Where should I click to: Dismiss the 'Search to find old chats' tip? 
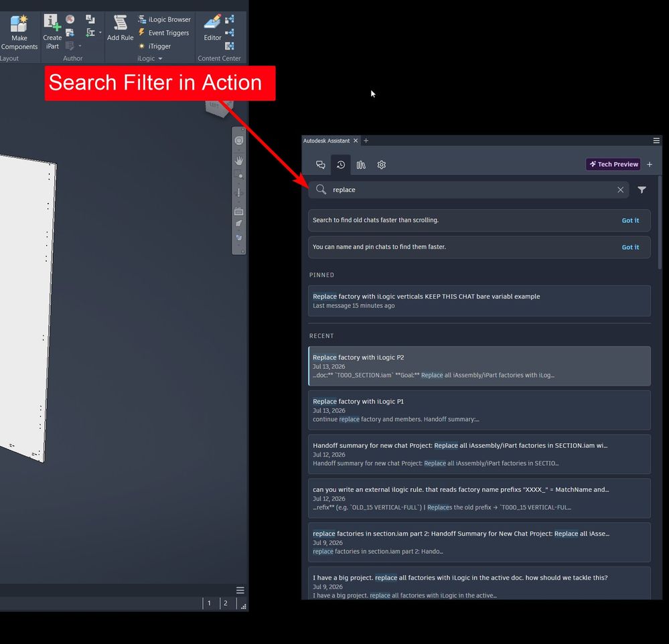pyautogui.click(x=630, y=220)
